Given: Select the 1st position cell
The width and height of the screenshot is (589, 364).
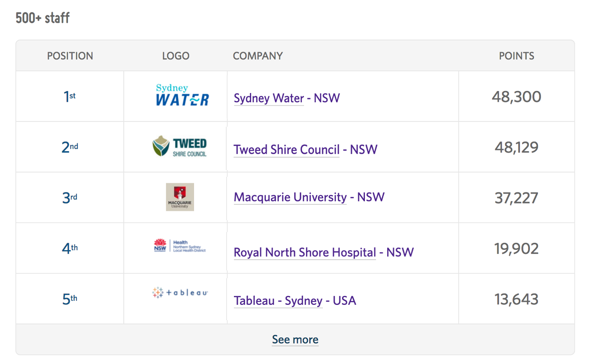Looking at the screenshot, I should [x=70, y=97].
